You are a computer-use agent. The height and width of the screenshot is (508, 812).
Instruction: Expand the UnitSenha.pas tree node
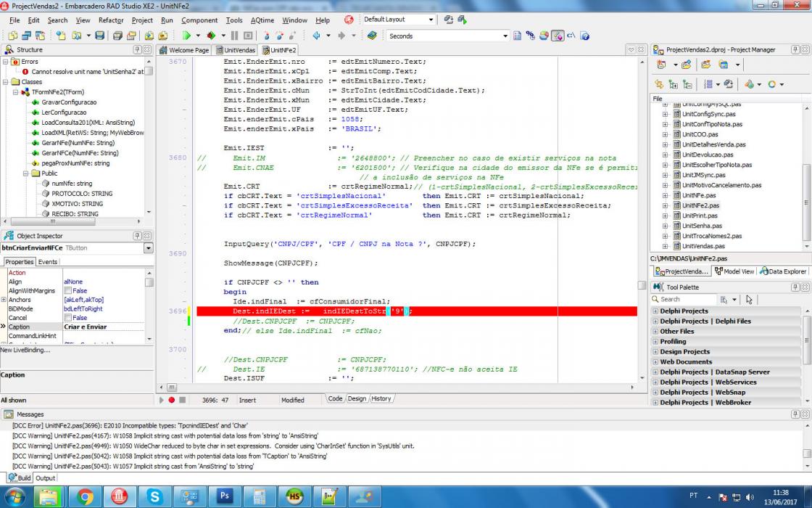pos(666,226)
